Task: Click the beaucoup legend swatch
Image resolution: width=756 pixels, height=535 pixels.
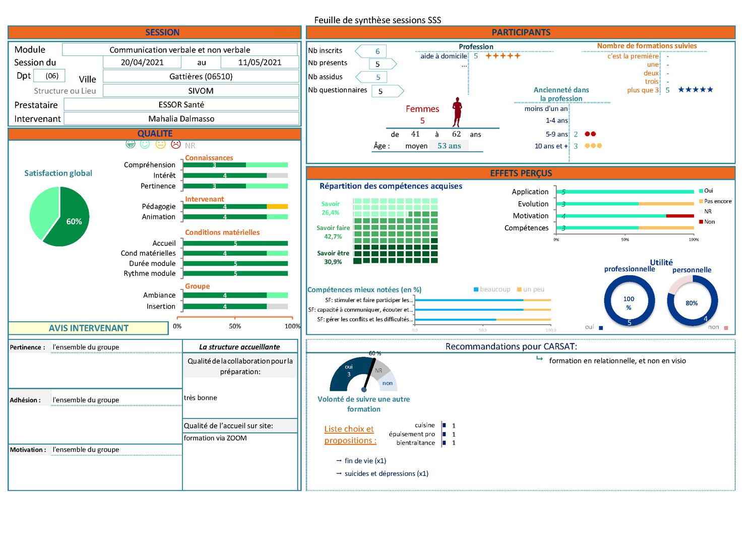Action: click(476, 289)
